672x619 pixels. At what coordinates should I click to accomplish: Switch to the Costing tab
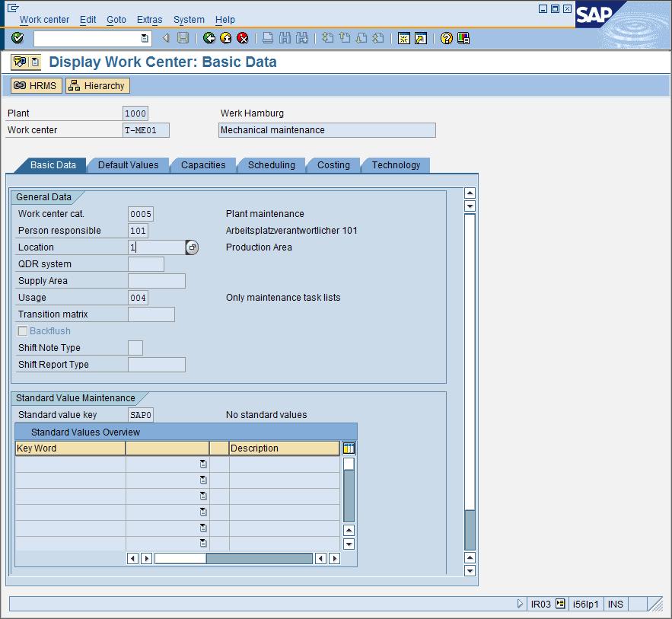pos(333,165)
